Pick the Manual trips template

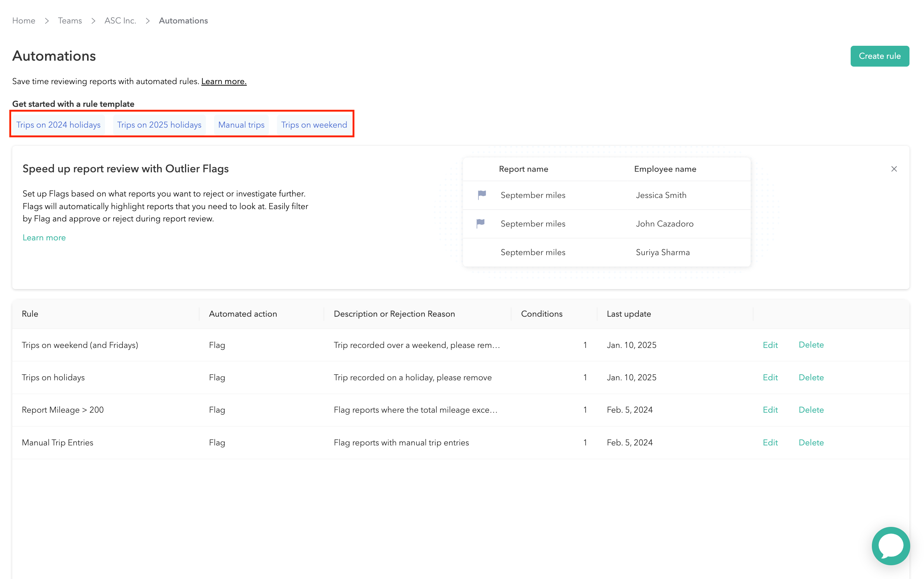coord(241,125)
